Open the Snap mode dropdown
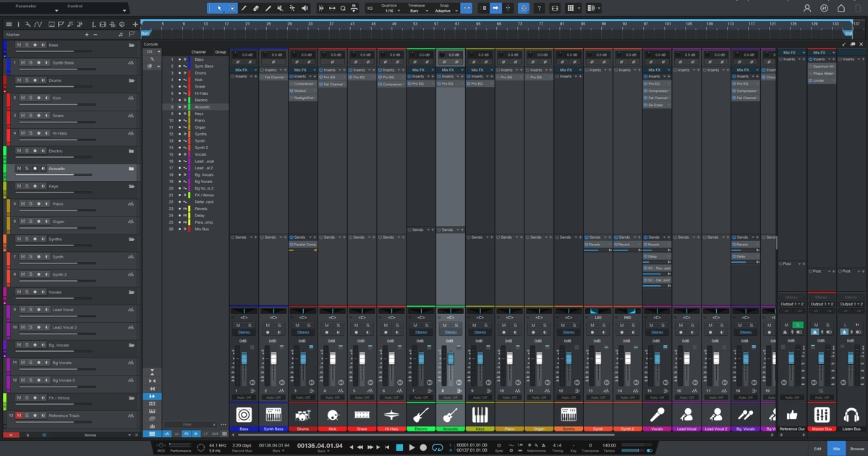 [x=443, y=11]
